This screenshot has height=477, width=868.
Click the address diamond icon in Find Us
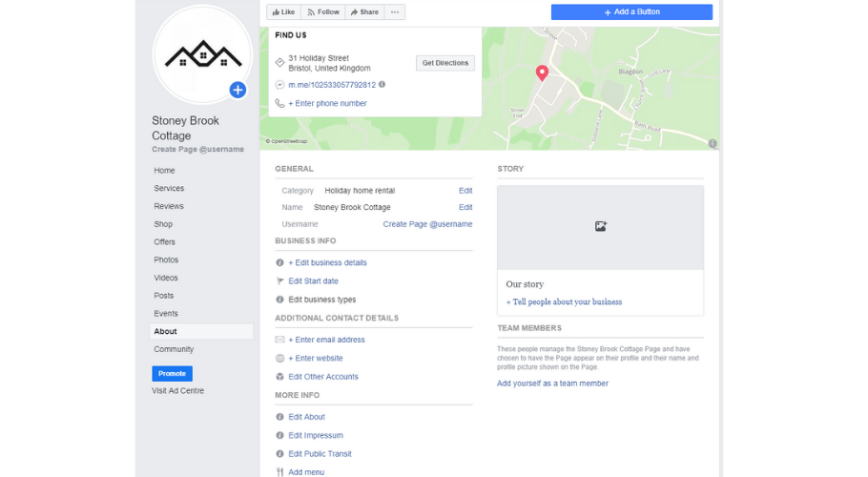coord(279,63)
